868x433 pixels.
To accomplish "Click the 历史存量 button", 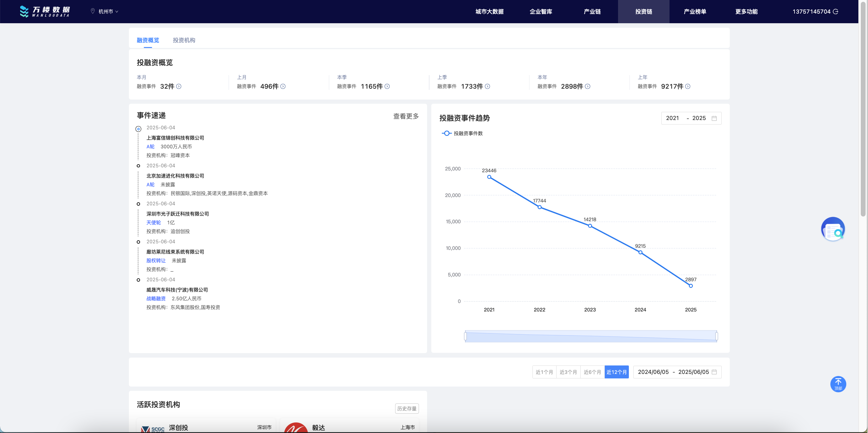I will [x=407, y=408].
